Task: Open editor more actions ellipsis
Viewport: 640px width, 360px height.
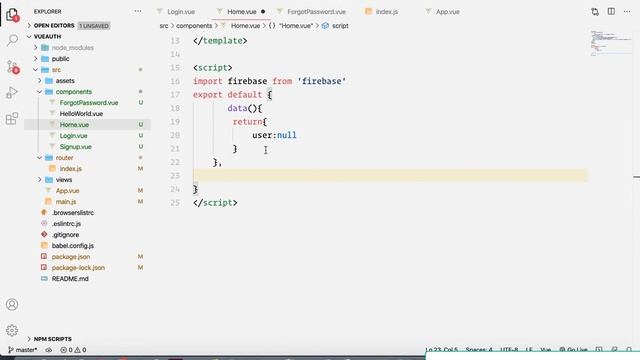Action: pyautogui.click(x=627, y=12)
